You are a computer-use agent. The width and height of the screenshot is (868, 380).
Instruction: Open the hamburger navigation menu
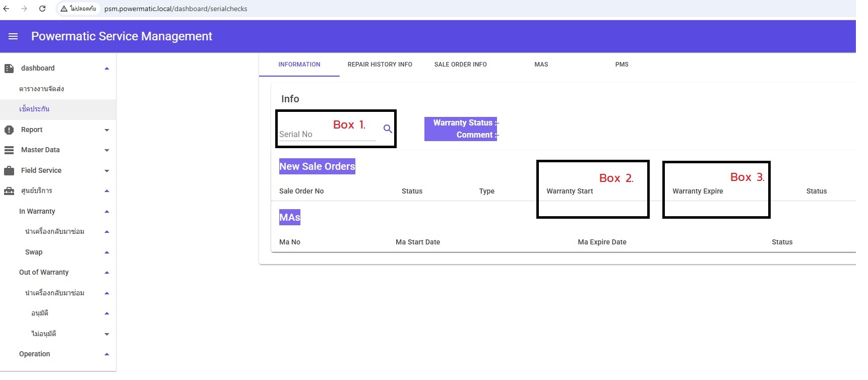(13, 36)
